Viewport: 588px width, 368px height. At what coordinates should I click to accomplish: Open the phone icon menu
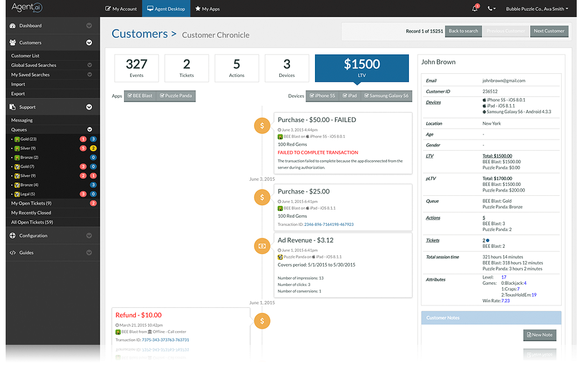(491, 9)
